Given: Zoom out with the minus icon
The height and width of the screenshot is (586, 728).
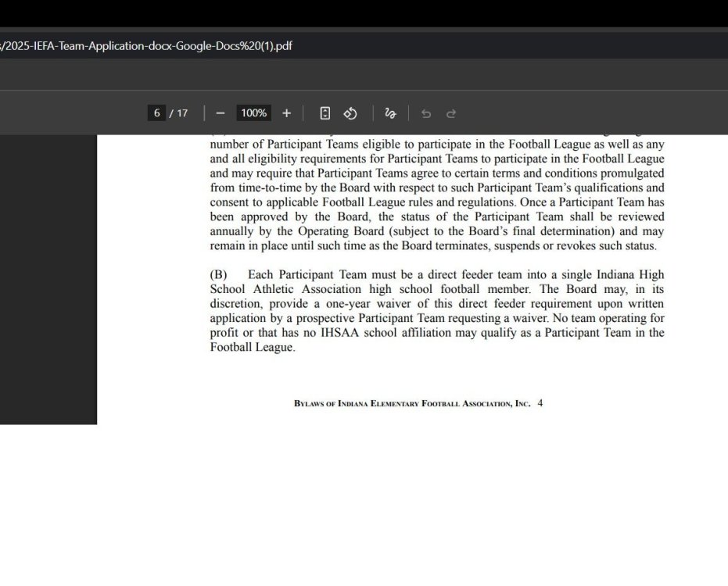Looking at the screenshot, I should click(x=221, y=113).
